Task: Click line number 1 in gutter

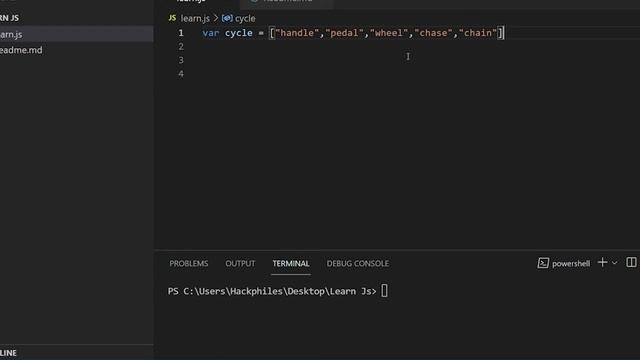Action: [181, 33]
